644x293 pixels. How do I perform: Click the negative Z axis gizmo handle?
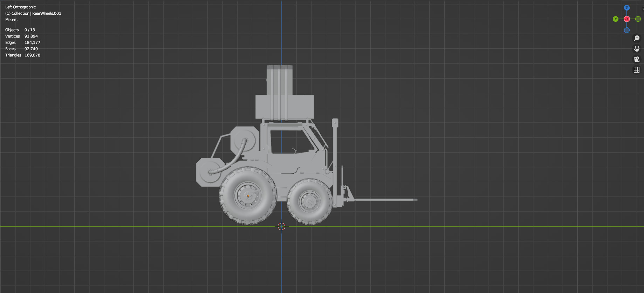(x=627, y=30)
